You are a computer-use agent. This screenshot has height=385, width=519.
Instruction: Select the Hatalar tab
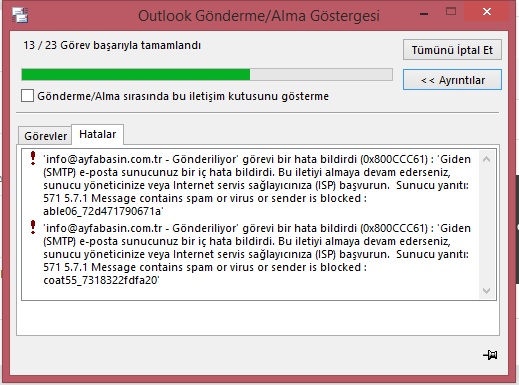98,134
